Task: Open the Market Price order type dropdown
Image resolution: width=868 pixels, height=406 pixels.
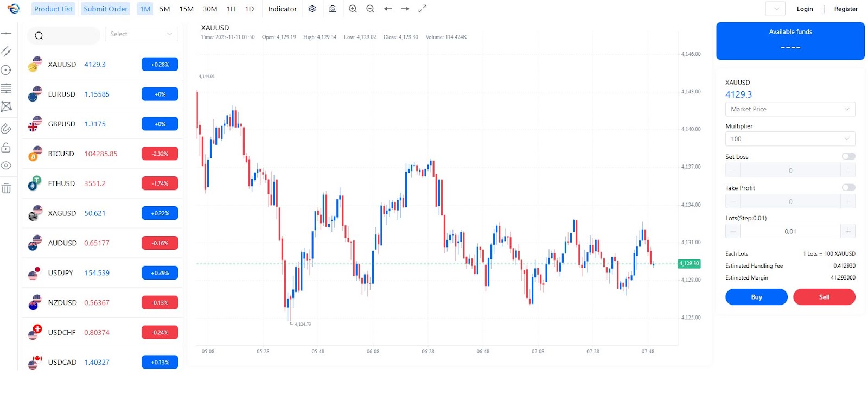Action: (x=790, y=109)
